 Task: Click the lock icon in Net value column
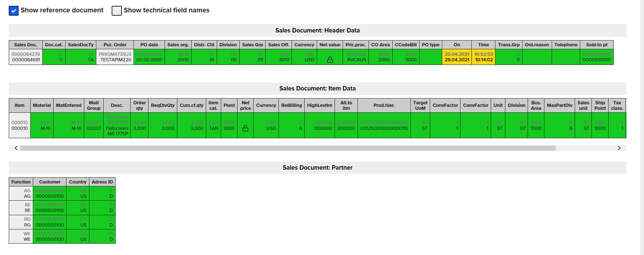[330, 60]
